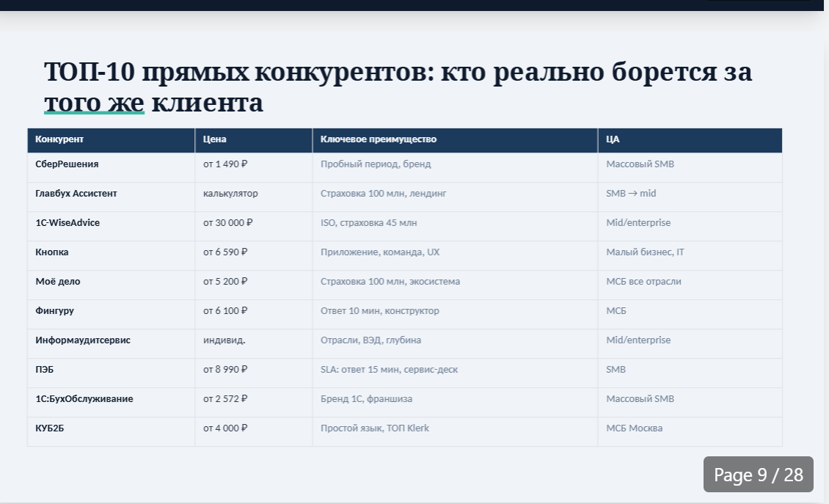Select the КУБ2Б cell
Image resolution: width=829 pixels, height=504 pixels.
111,431
